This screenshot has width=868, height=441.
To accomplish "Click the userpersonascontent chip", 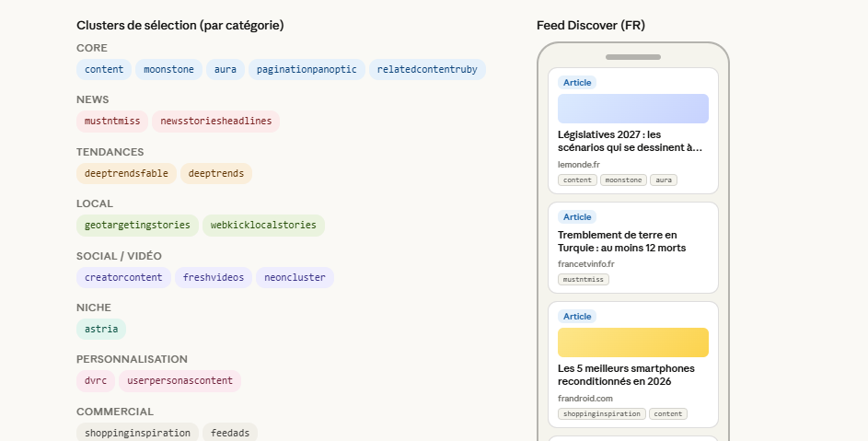I will pyautogui.click(x=179, y=380).
